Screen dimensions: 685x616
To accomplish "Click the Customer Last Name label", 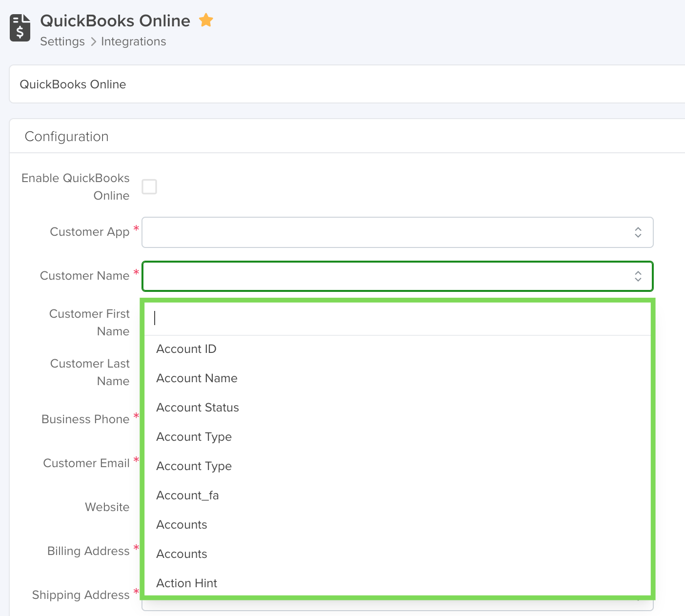I will click(90, 372).
